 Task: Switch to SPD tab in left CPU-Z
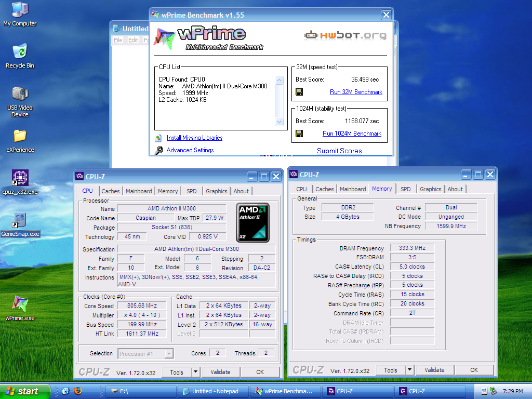(x=191, y=191)
